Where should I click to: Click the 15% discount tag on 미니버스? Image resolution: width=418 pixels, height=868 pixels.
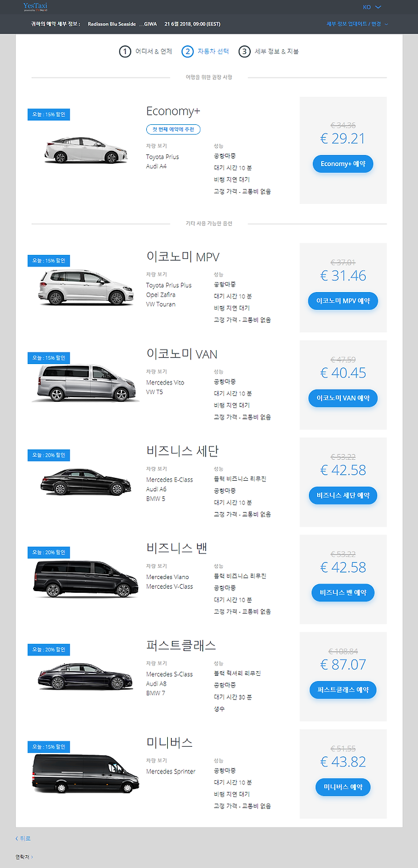49,747
